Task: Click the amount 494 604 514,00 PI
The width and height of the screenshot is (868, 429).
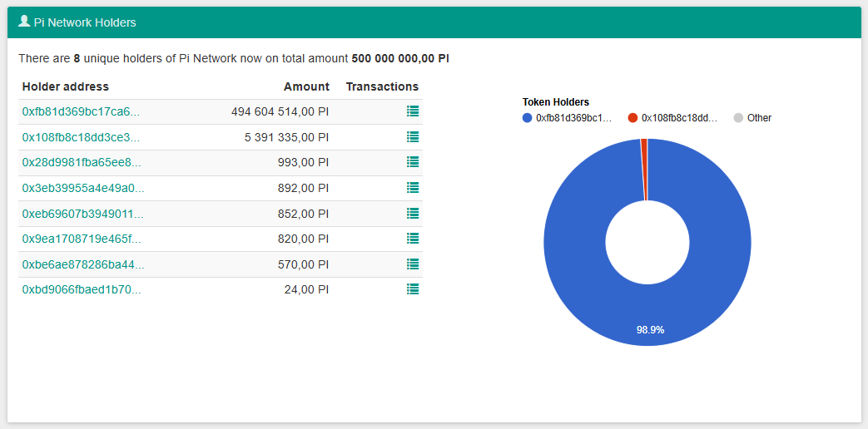Action: [280, 111]
